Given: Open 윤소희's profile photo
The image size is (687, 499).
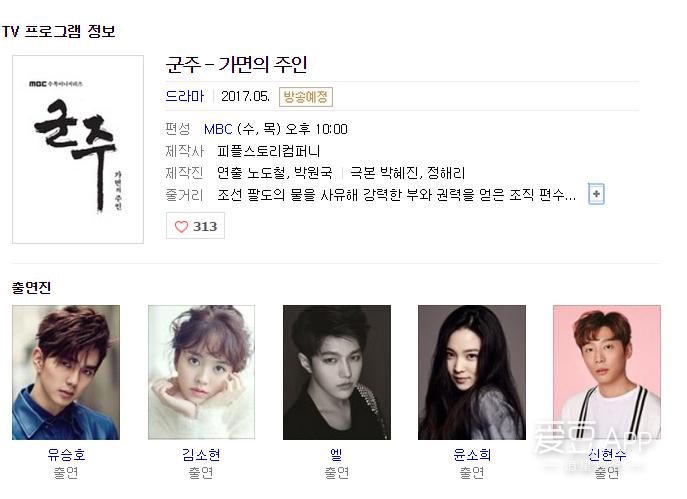Looking at the screenshot, I should tap(472, 372).
